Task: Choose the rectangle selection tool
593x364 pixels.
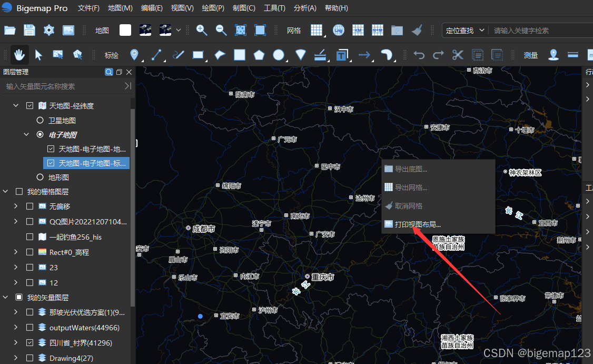Action: click(x=58, y=55)
